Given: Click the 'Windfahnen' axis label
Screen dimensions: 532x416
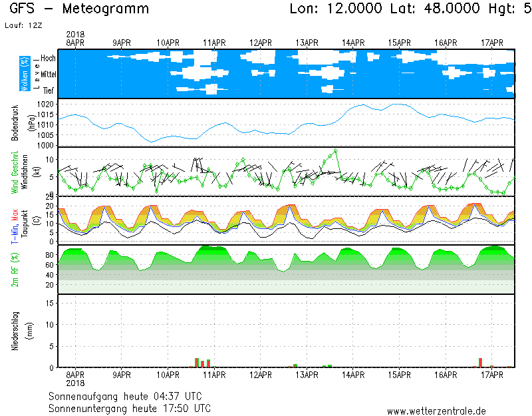Looking at the screenshot, I should tap(25, 172).
